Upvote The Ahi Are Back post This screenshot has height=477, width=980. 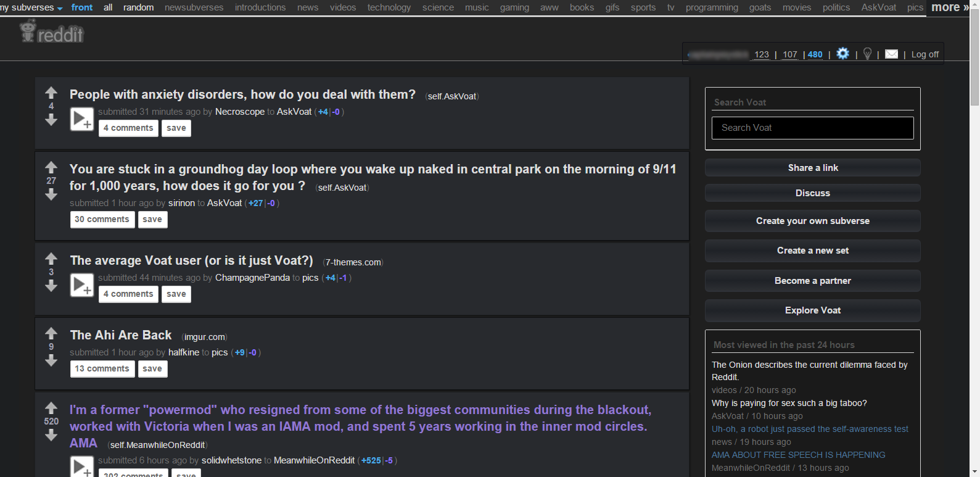(51, 333)
